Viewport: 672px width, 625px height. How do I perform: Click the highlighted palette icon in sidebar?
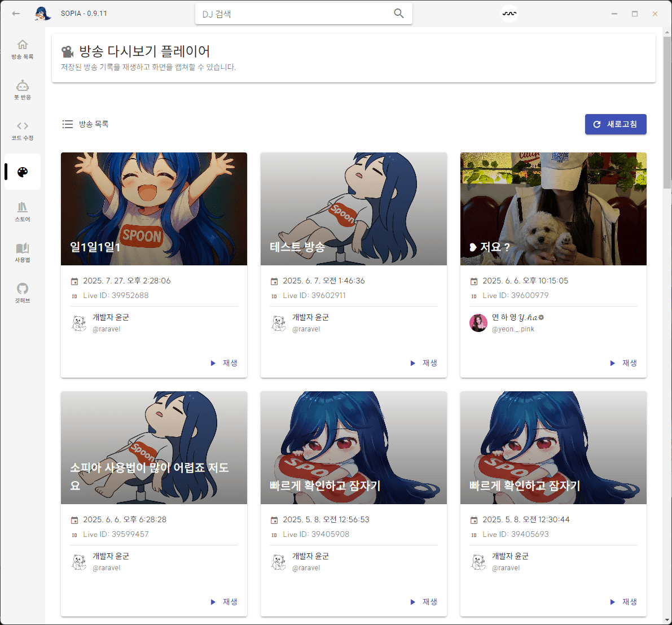[x=22, y=171]
